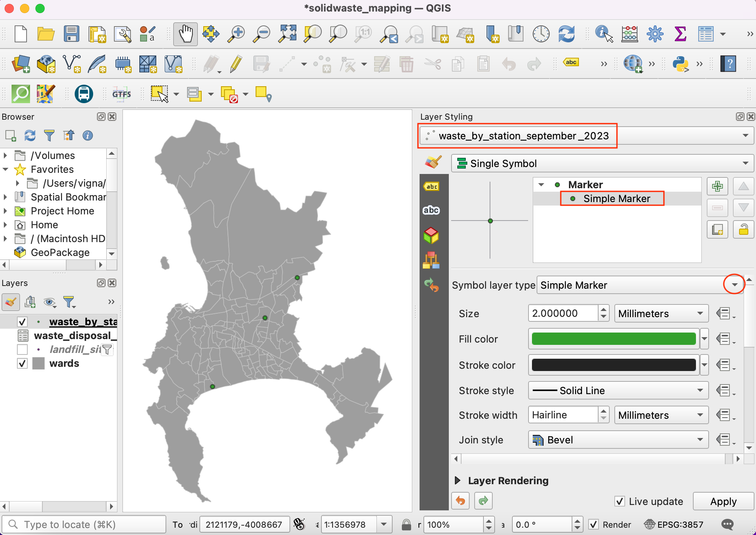
Task: Toggle visibility of the wards layer
Action: (x=22, y=363)
